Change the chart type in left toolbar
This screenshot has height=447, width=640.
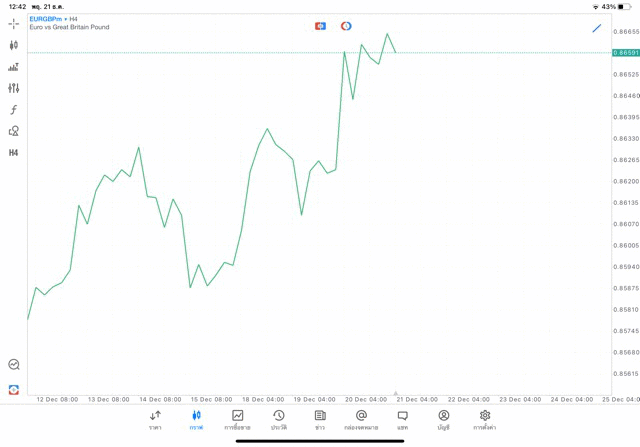coord(13,45)
